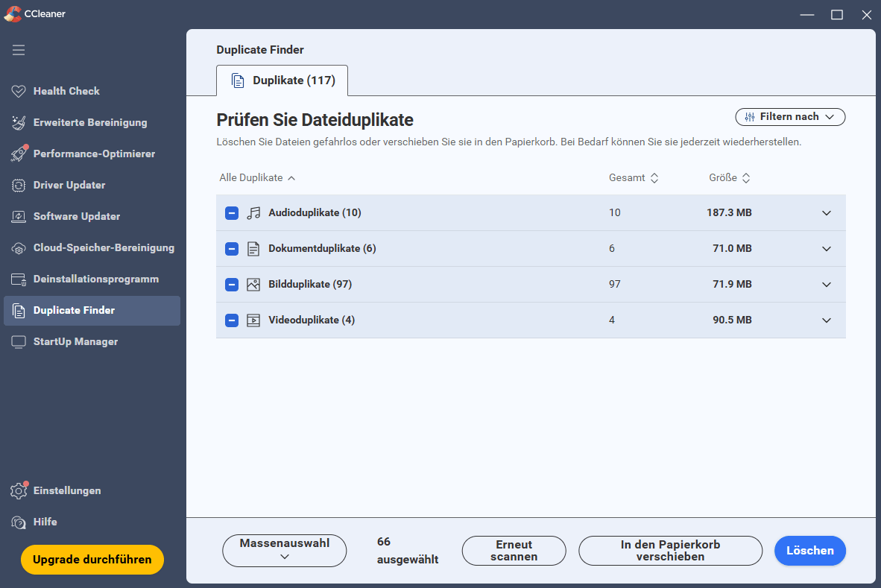Click the Health Check heart icon
This screenshot has height=588, width=881.
19,91
